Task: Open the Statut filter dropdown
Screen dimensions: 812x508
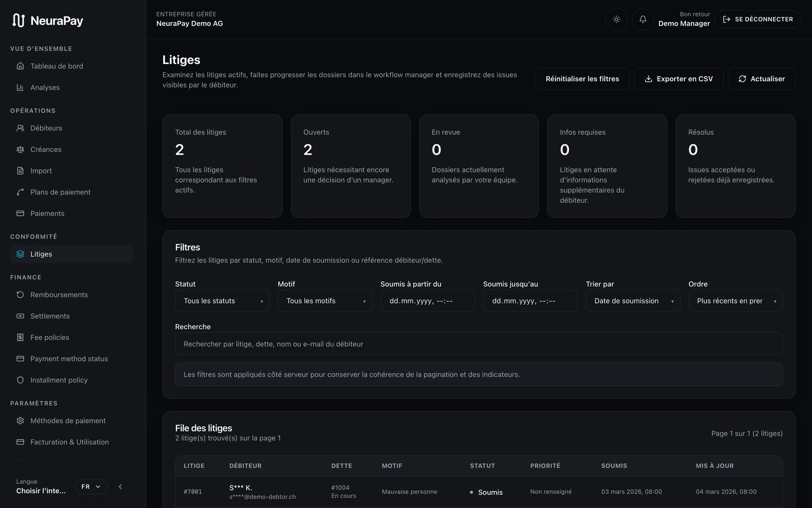Action: [222, 301]
